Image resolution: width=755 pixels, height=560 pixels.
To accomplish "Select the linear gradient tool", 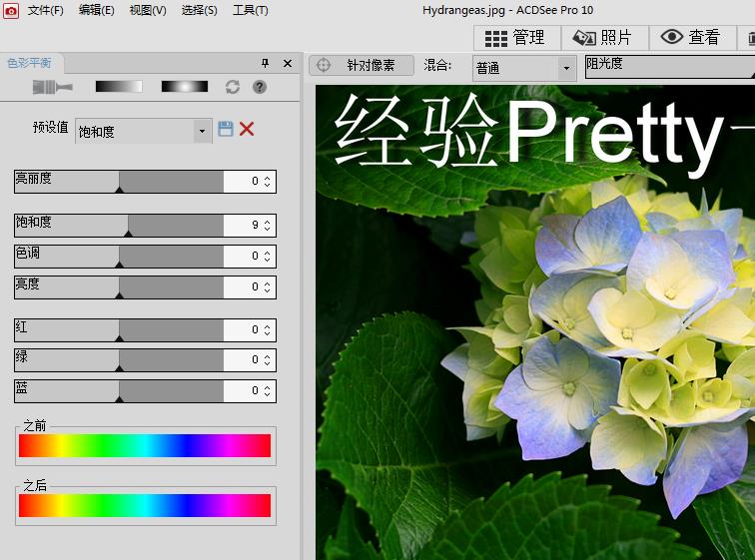I will click(119, 87).
